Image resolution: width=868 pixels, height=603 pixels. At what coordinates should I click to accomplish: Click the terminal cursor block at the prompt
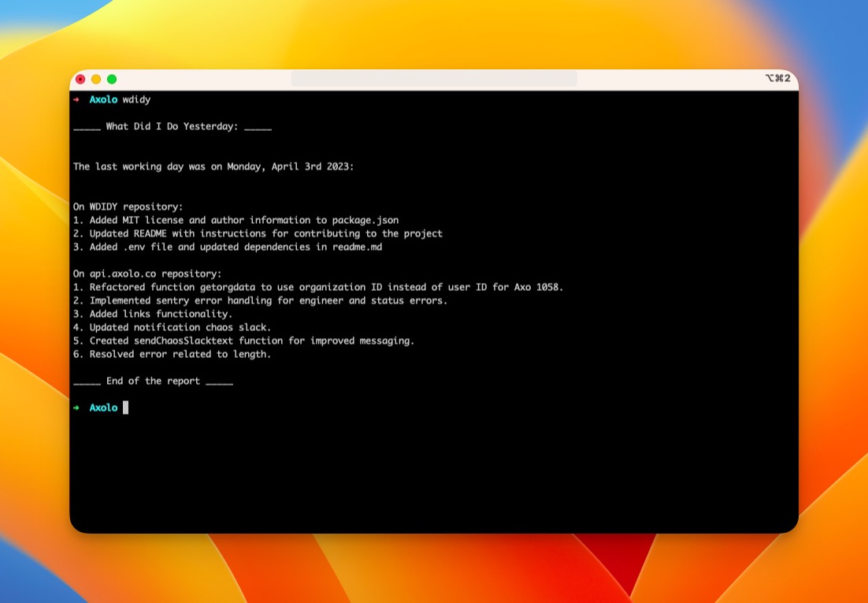[126, 408]
